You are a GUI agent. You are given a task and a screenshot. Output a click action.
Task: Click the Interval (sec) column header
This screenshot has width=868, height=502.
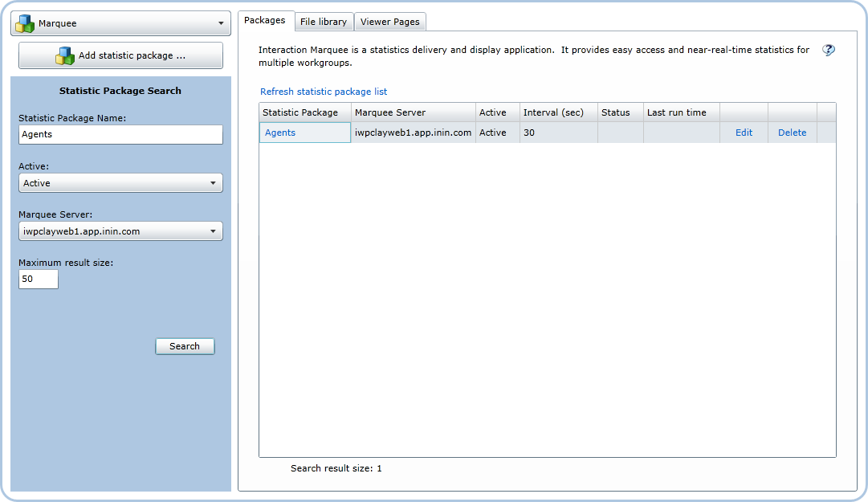coord(558,112)
